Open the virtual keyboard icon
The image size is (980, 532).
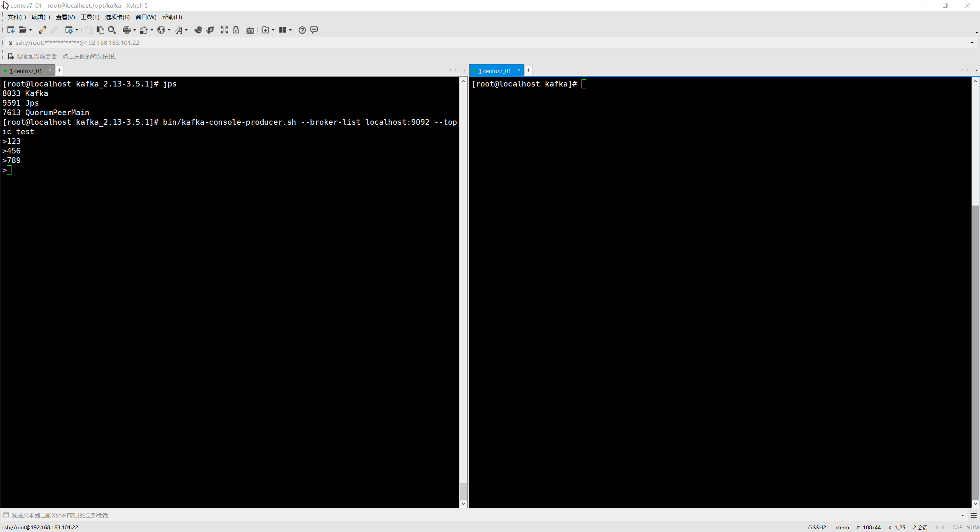pos(250,30)
